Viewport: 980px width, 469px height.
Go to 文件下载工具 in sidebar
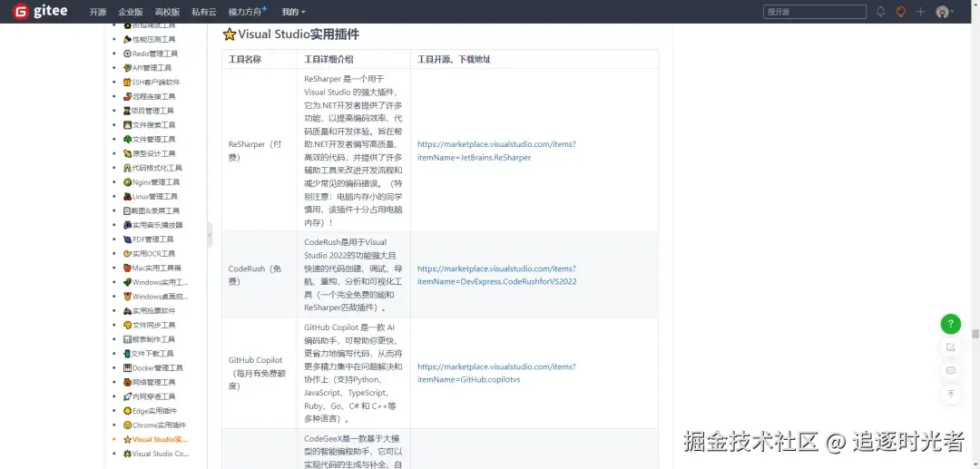(149, 354)
